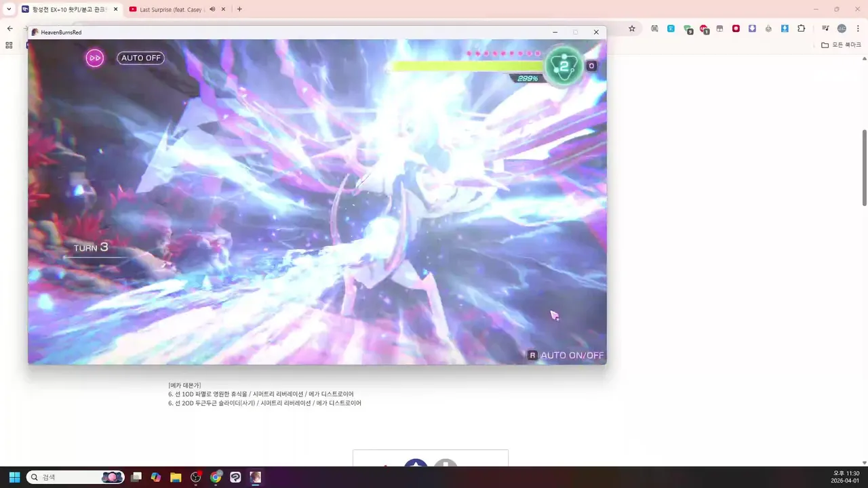Image resolution: width=868 pixels, height=488 pixels.
Task: Click the red round extension with badge
Action: coord(704,29)
